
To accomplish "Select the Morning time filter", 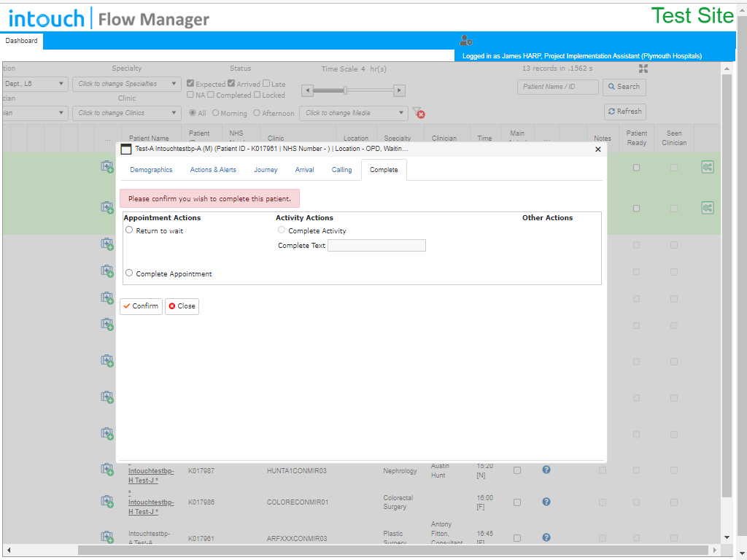I will point(215,113).
